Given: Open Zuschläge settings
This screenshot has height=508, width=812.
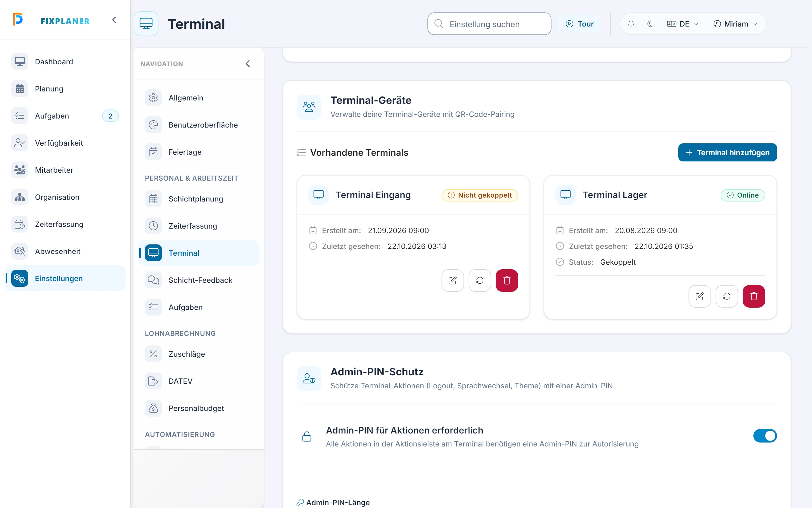Looking at the screenshot, I should 199,354.
